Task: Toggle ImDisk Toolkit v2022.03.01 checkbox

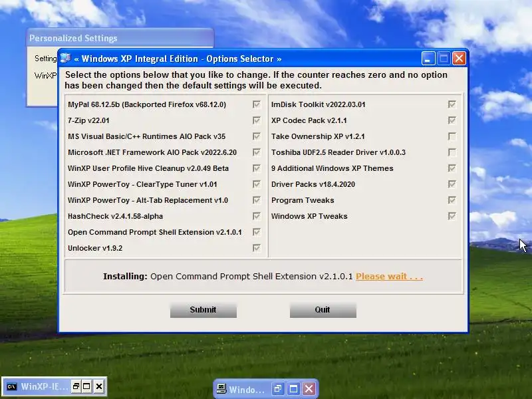Action: [x=452, y=104]
